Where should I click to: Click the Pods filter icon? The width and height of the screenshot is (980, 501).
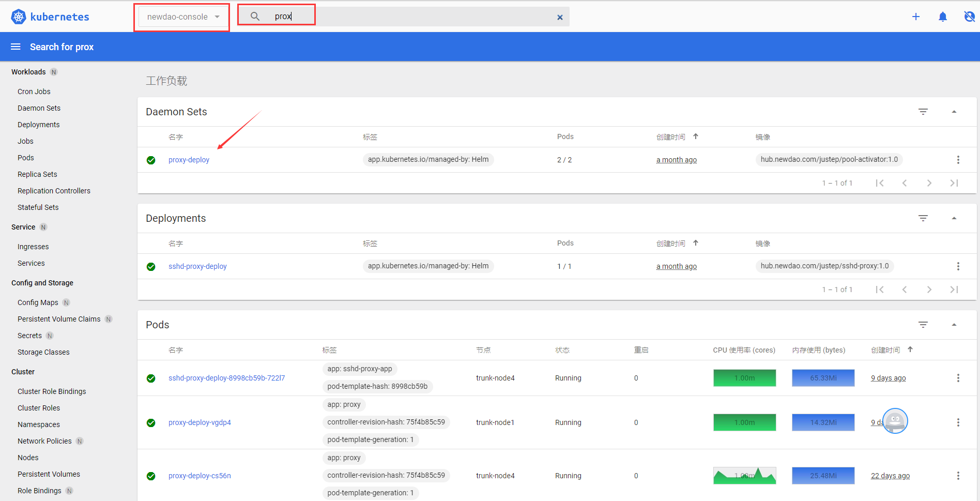(x=923, y=325)
